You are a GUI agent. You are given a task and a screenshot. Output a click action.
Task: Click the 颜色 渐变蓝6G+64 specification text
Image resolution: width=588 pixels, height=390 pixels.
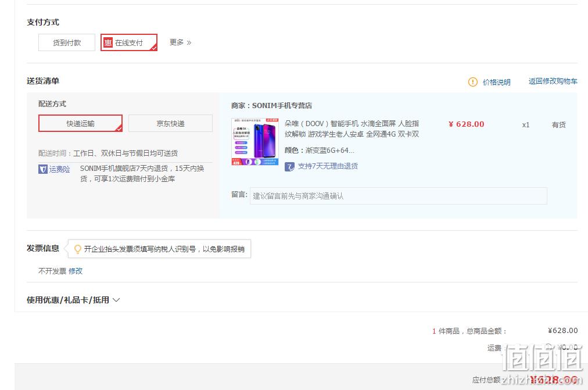point(320,151)
